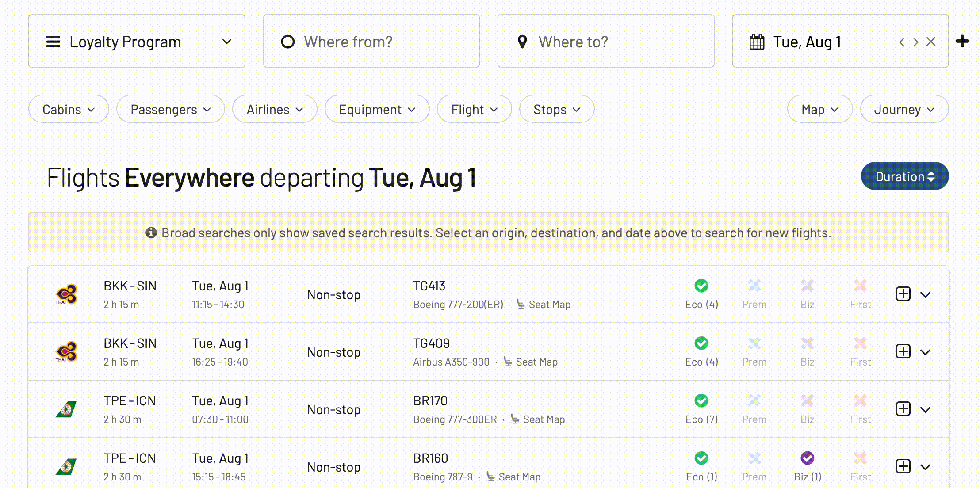Click the Thai Airways logo on TG413 row
This screenshot has width=980, height=488.
point(66,294)
